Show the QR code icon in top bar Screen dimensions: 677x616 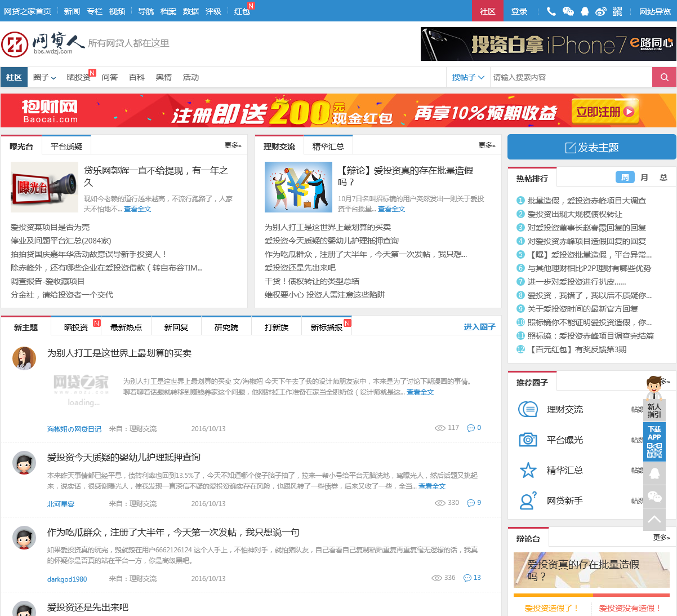pyautogui.click(x=617, y=11)
